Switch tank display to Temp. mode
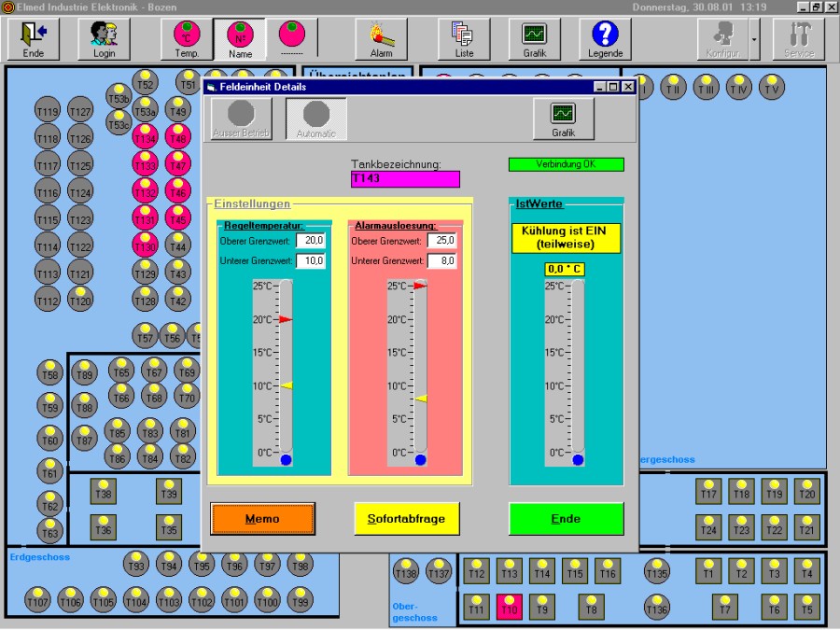Viewport: 840px width, 630px height. [188, 38]
